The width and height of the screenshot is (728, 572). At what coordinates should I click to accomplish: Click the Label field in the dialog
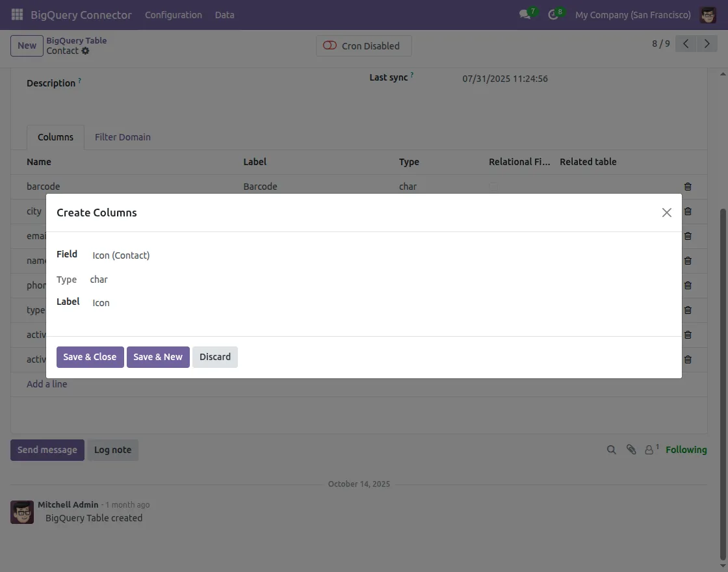pyautogui.click(x=130, y=302)
